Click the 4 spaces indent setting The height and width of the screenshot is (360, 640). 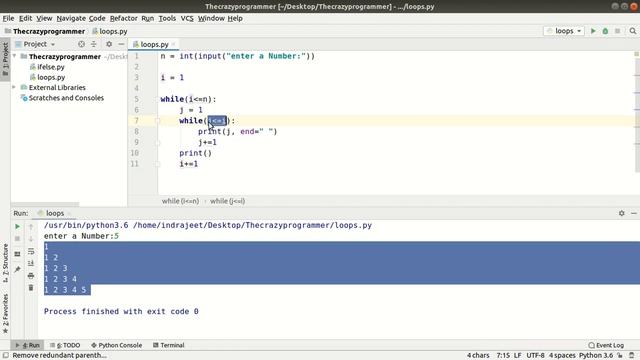562,356
